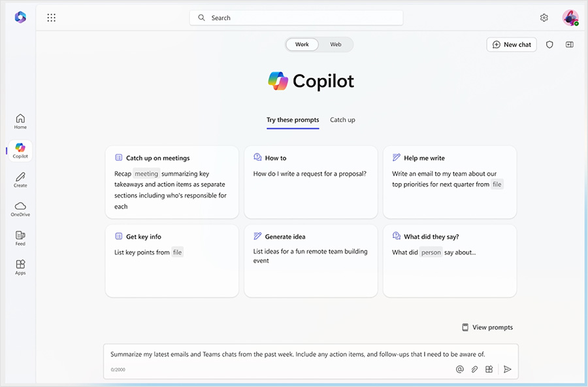Open Create in the sidebar
This screenshot has height=387, width=588.
coord(20,180)
